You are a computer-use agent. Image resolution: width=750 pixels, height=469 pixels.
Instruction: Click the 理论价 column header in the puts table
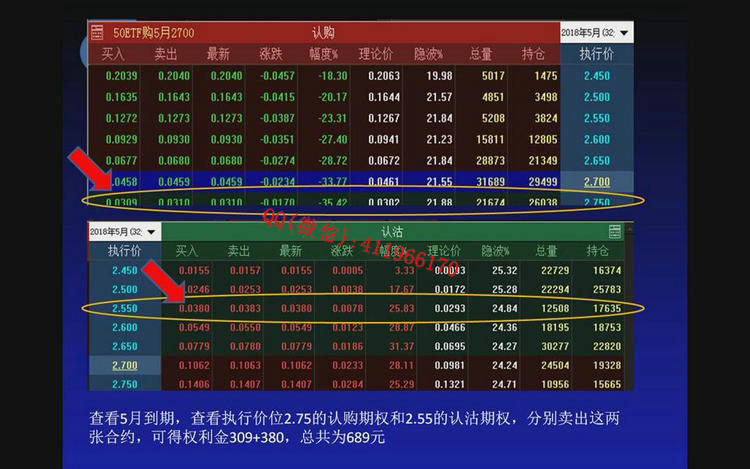[443, 251]
